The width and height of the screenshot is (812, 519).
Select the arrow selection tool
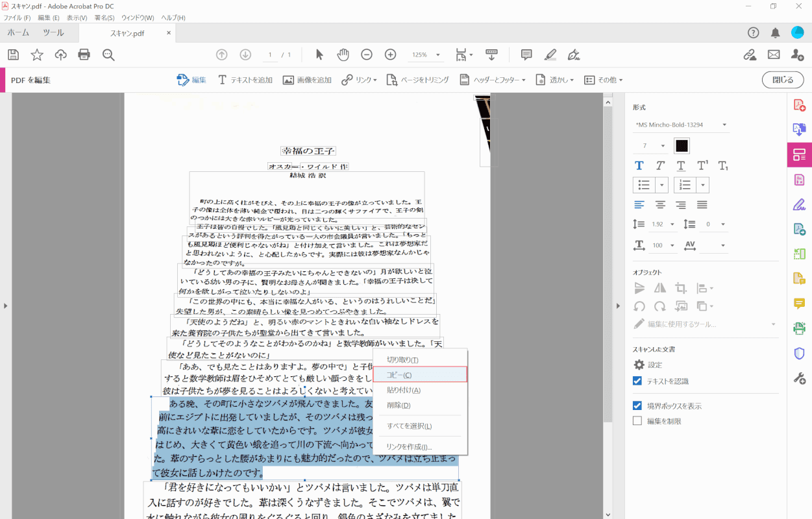[x=319, y=54]
